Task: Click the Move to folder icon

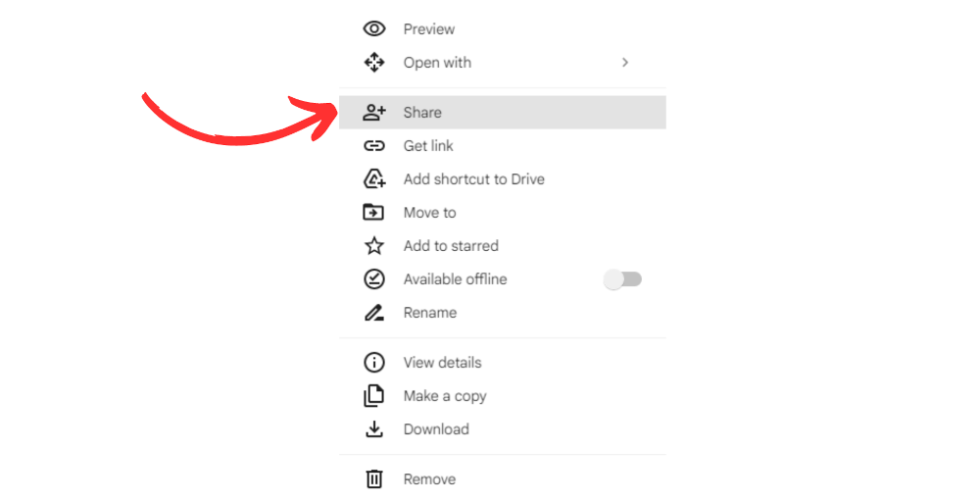Action: pos(373,213)
